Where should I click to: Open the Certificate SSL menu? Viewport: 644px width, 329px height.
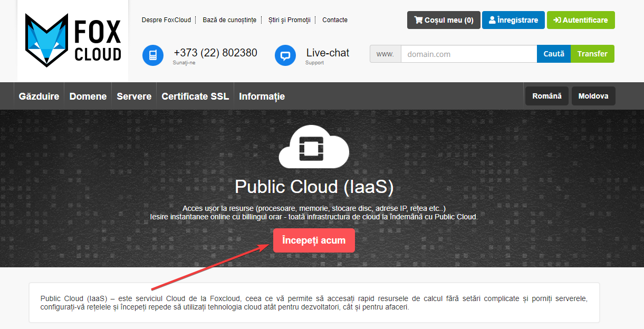click(x=195, y=96)
